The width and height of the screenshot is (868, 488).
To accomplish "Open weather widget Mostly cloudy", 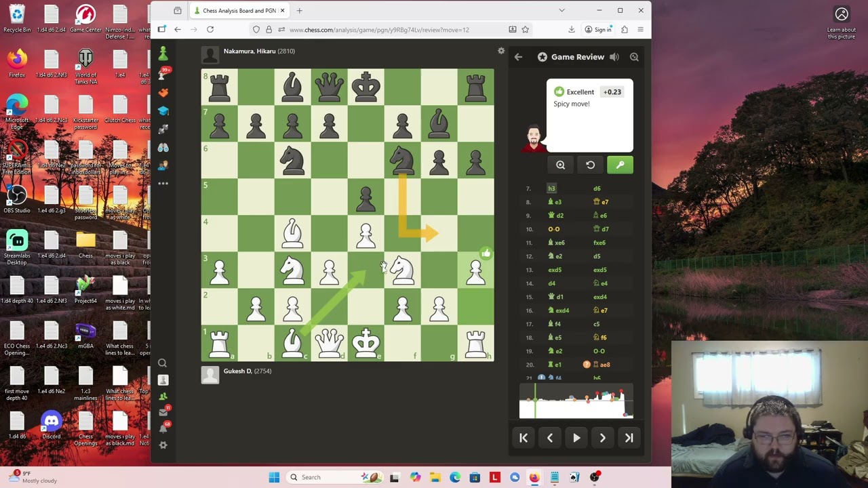I will pos(34,477).
